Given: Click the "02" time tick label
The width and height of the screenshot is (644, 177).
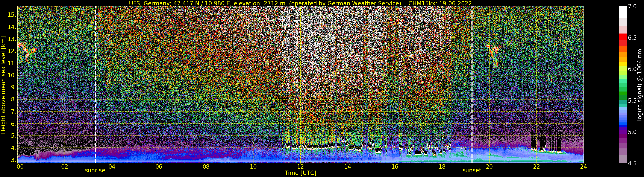Looking at the screenshot, I should click(x=65, y=166).
